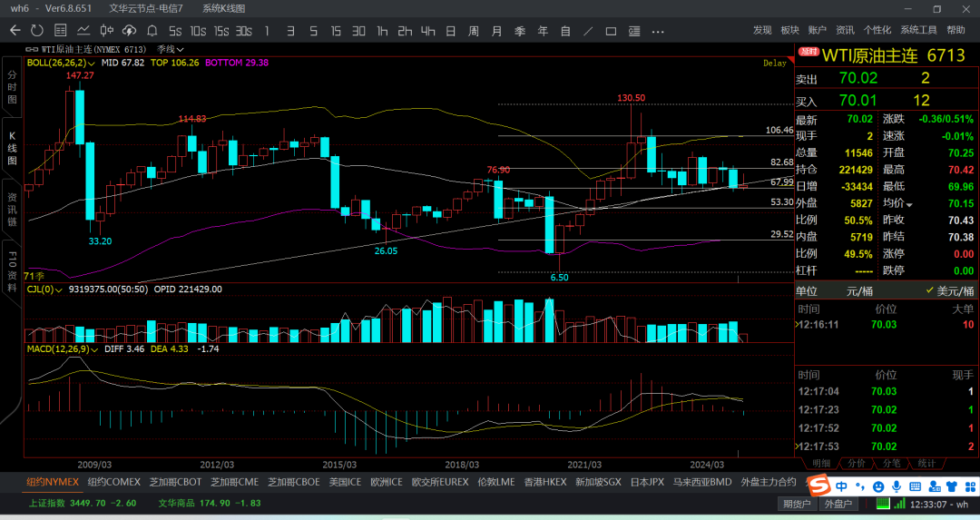Screen dimensions: 980x520
Task: Open the quote list table icon
Action: coord(61,31)
